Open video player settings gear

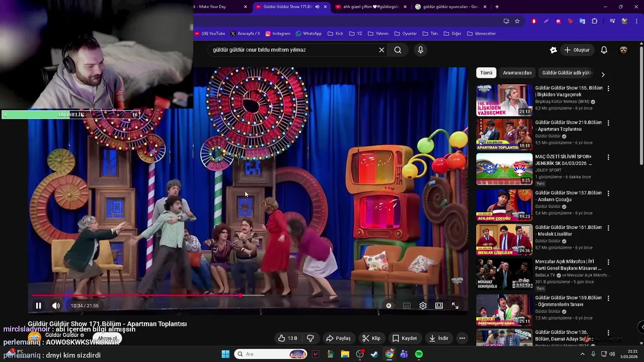point(423,306)
